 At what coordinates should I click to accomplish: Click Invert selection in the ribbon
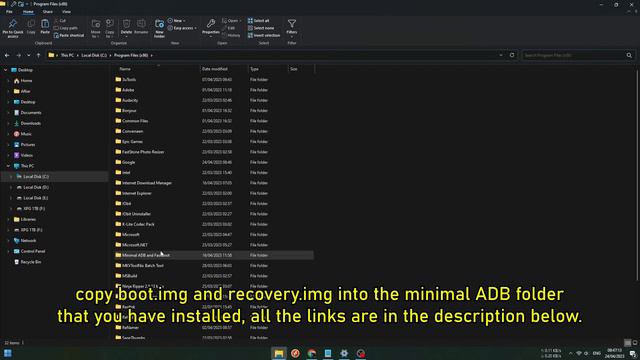[x=264, y=36]
